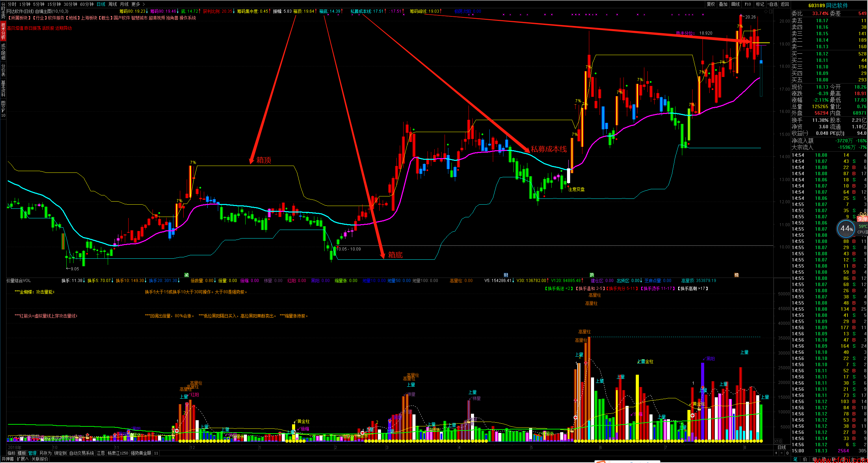Toggle 复权 price adjustment
Image resolution: width=868 pixels, height=463 pixels.
pos(711,4)
